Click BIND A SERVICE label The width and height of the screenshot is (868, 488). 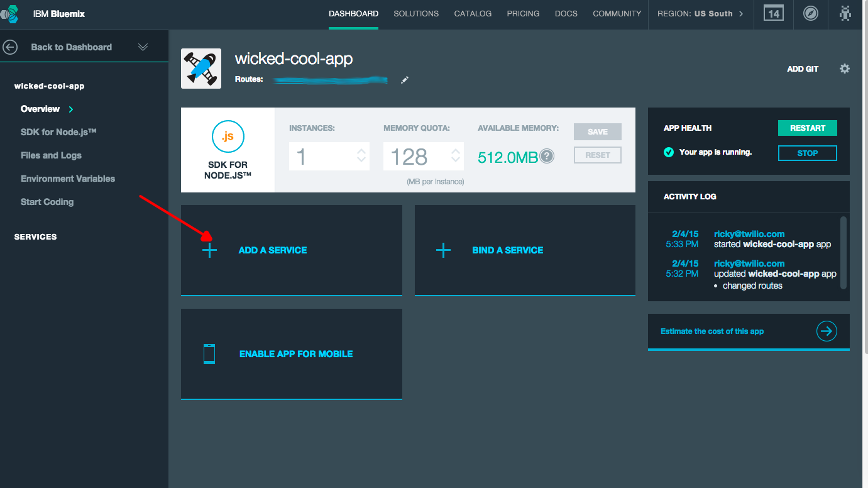[x=508, y=250]
